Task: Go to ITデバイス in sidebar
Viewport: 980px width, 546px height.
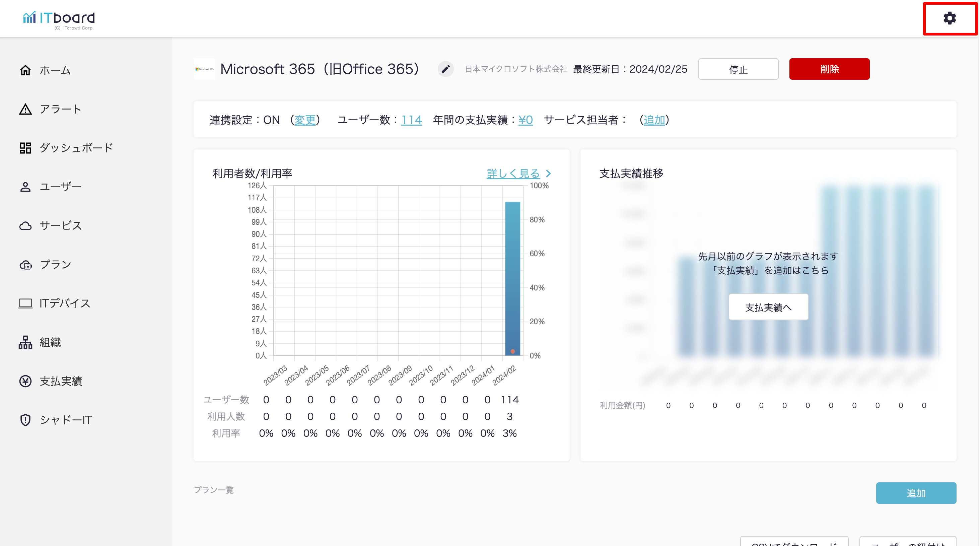Action: [65, 303]
